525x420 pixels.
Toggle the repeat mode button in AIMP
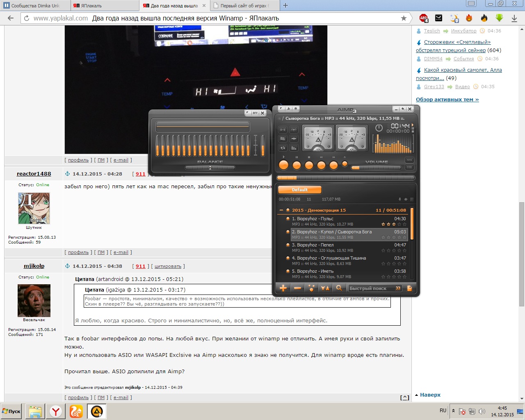[283, 148]
